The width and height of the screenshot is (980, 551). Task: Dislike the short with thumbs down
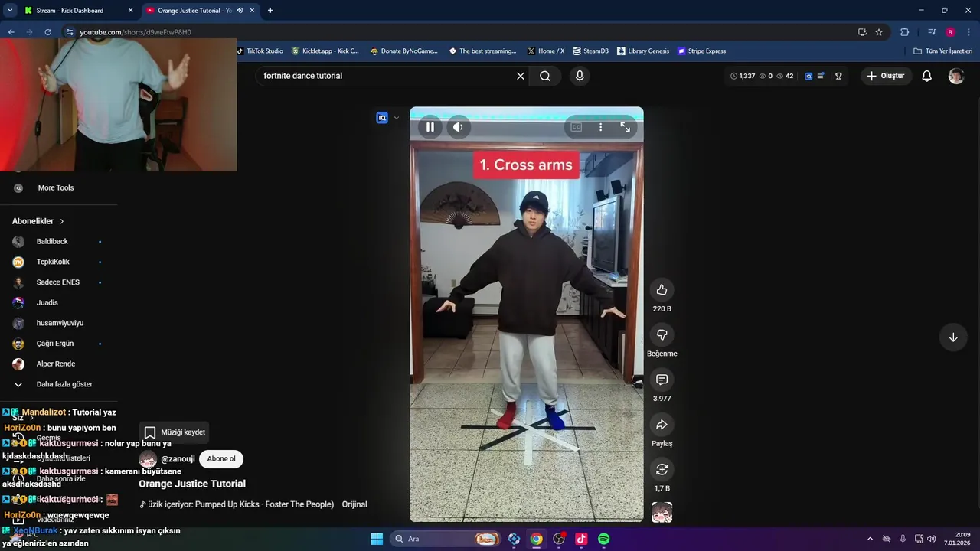(x=661, y=334)
